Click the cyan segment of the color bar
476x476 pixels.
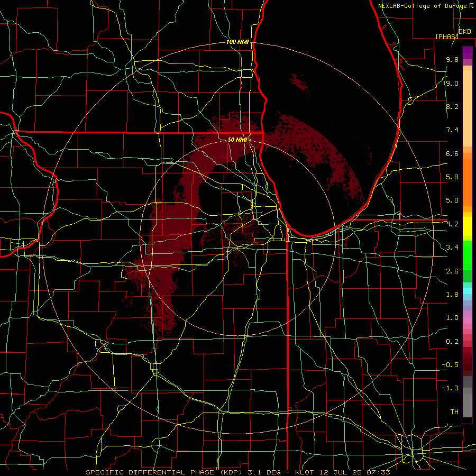point(467,291)
